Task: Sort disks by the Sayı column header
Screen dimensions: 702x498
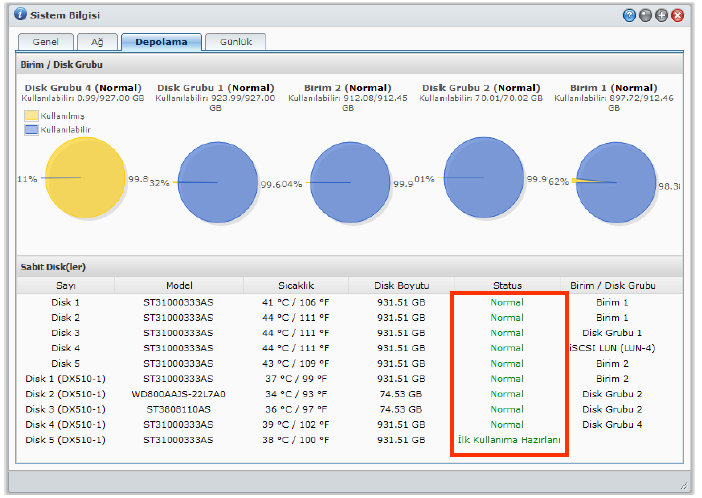Action: (65, 285)
